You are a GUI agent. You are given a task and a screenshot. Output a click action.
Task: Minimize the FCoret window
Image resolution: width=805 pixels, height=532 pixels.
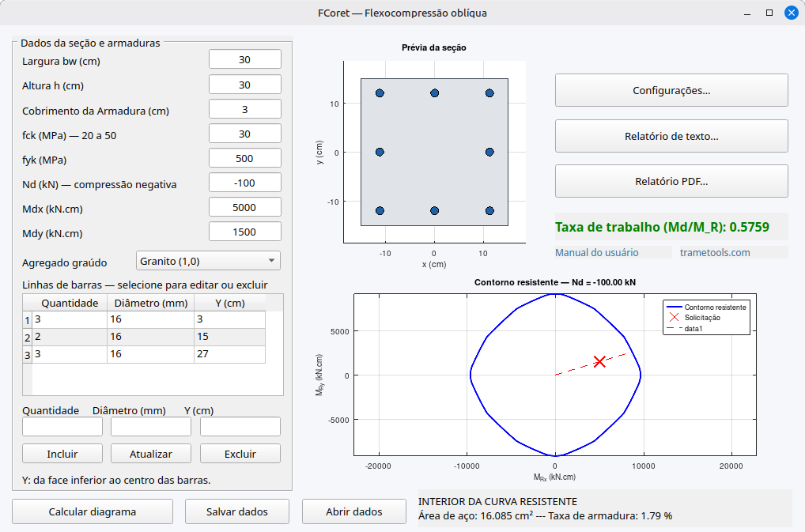coord(747,13)
